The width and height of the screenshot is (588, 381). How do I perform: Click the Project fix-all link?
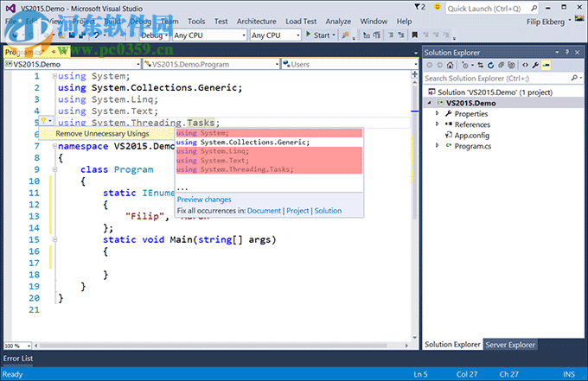[297, 211]
